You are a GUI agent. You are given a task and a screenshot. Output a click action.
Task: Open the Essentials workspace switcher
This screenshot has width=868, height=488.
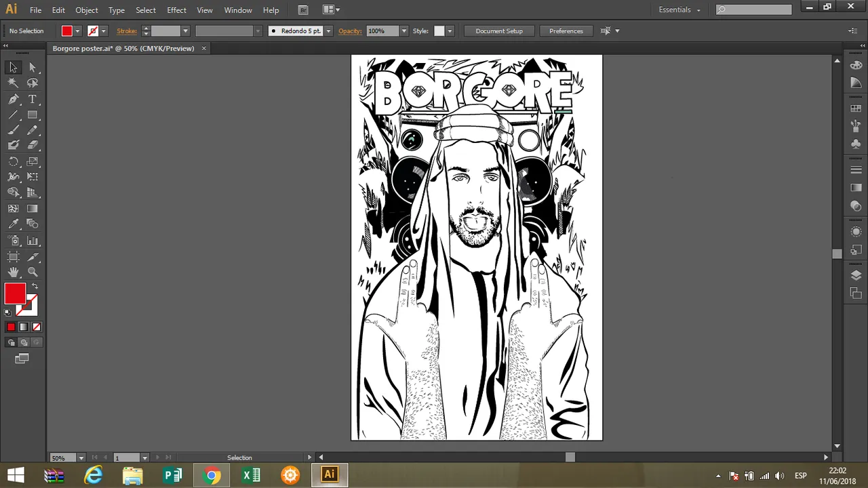[x=679, y=9]
